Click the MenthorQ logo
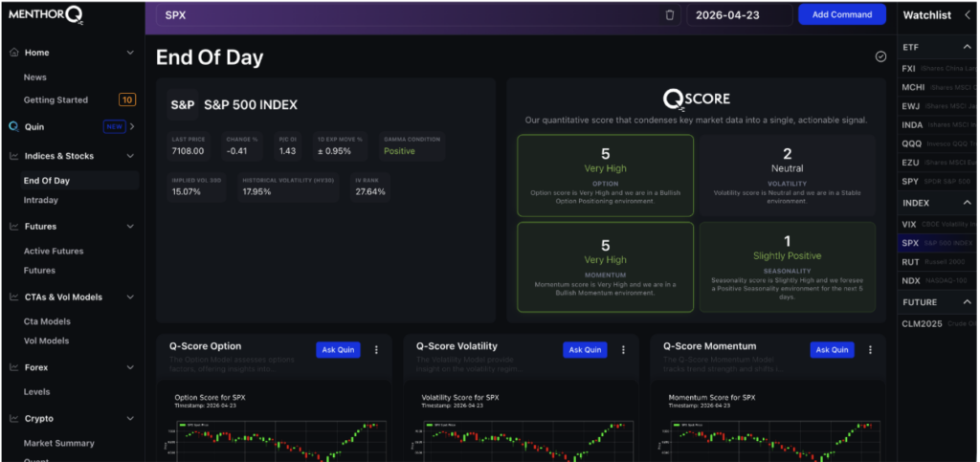The image size is (980, 462). coord(45,15)
